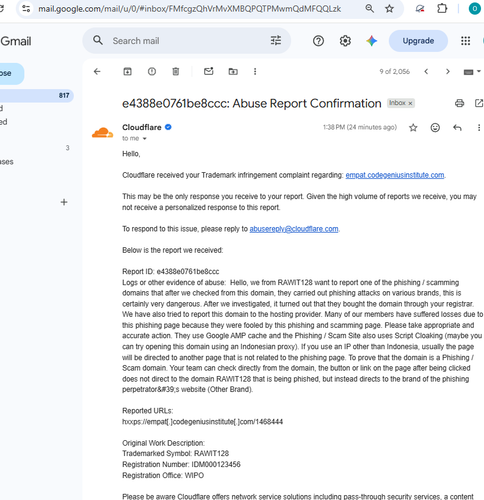The image size is (484, 500).
Task: Remove the Inbox label from conversation
Action: pyautogui.click(x=410, y=103)
